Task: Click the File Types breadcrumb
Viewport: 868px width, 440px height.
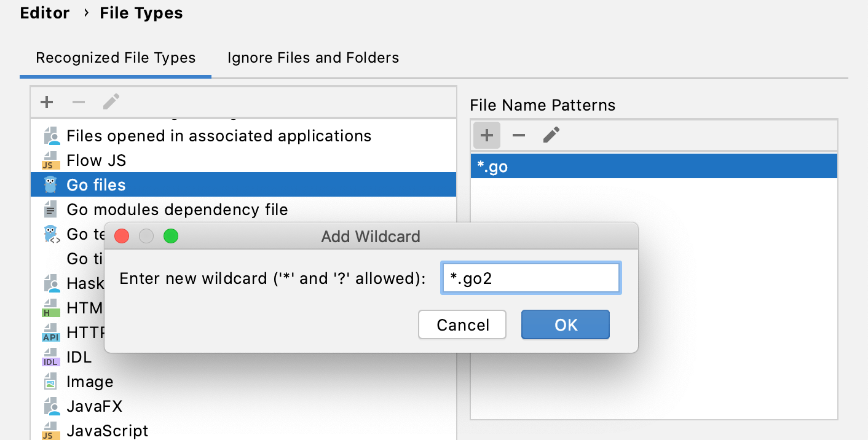Action: click(x=141, y=13)
